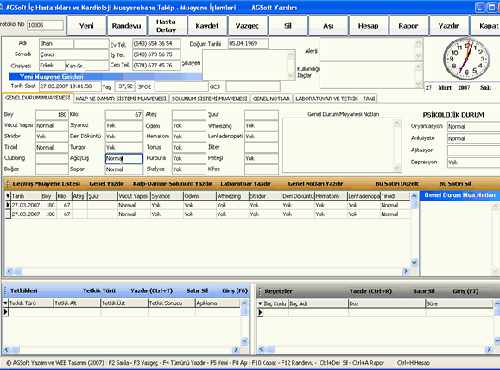Image resolution: width=500 pixels, height=370 pixels.
Task: Click the Boy value field
Action: click(52, 115)
